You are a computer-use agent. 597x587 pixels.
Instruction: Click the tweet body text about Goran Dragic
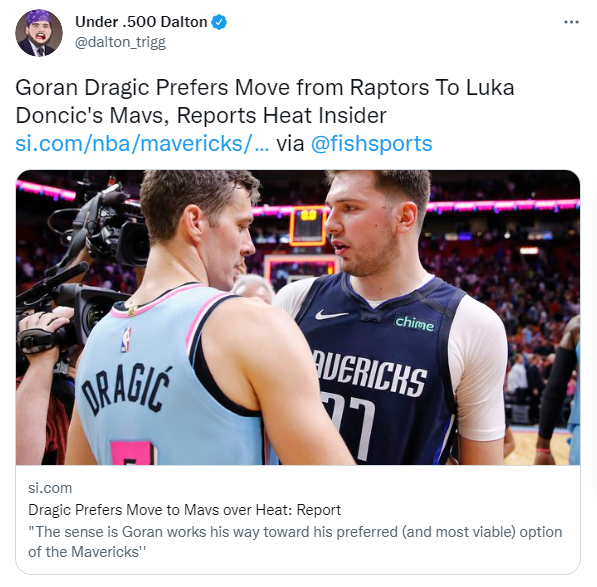click(265, 101)
